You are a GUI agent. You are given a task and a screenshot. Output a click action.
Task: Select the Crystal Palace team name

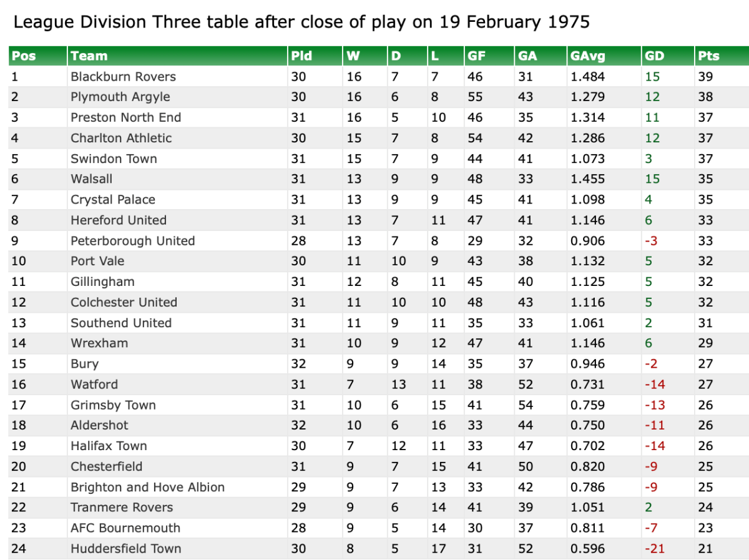coord(112,200)
